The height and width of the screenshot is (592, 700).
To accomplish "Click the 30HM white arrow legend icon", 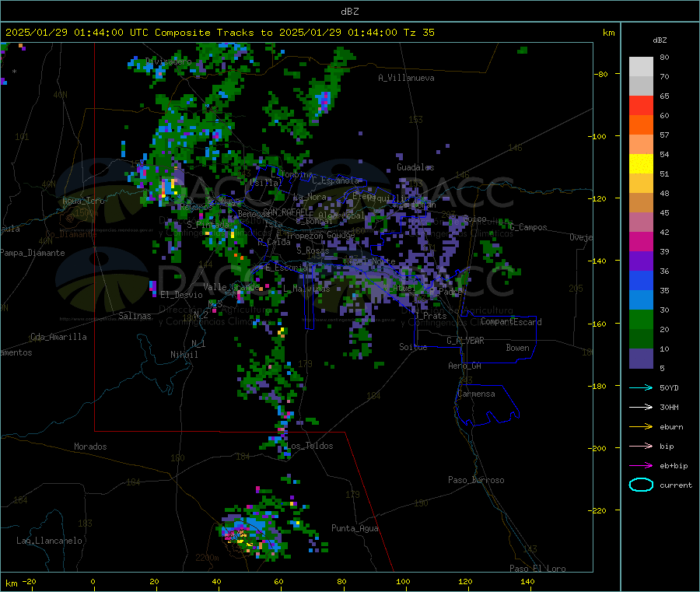I will coord(641,407).
